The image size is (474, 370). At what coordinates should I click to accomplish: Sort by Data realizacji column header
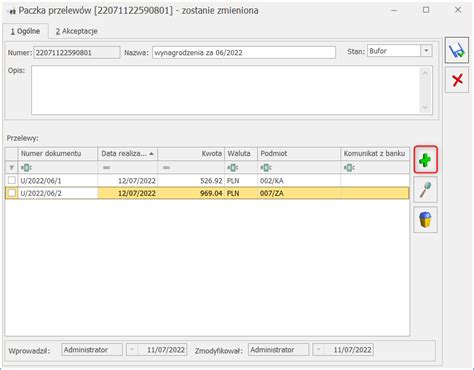tap(128, 153)
